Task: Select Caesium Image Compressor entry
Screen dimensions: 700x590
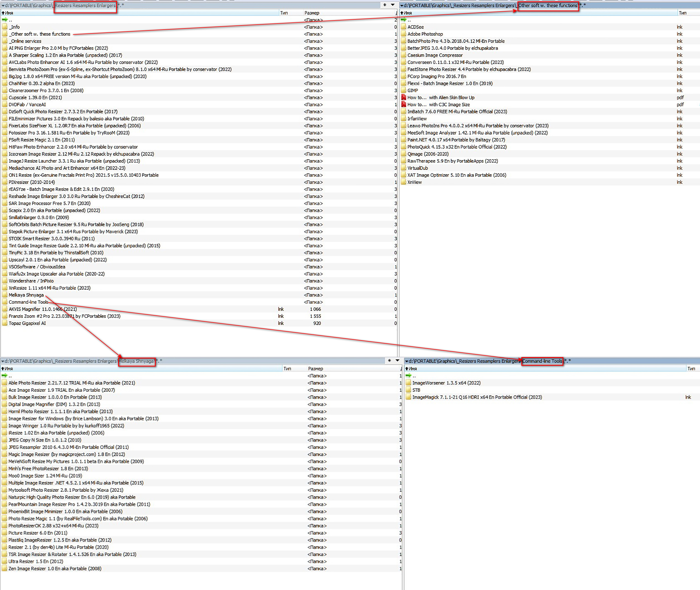Action: [550, 55]
